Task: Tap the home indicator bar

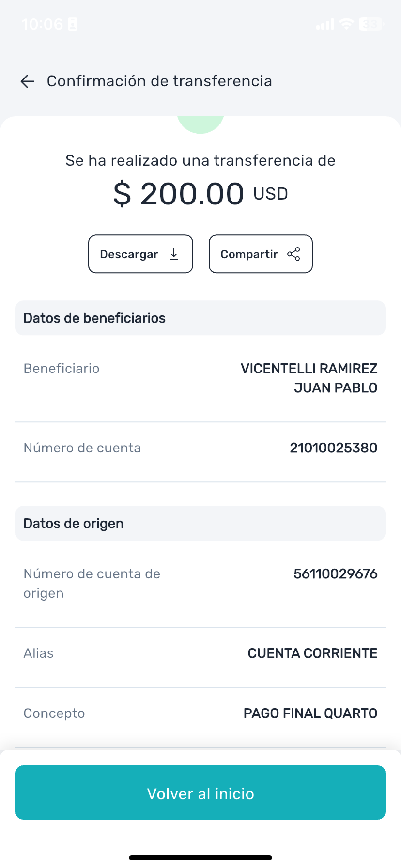Action: (x=200, y=858)
